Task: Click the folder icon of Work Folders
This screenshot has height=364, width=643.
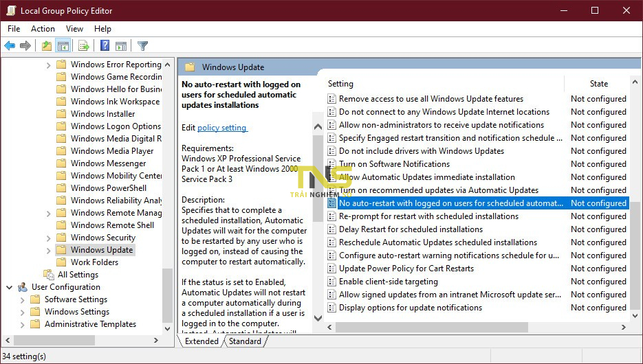Action: point(61,262)
